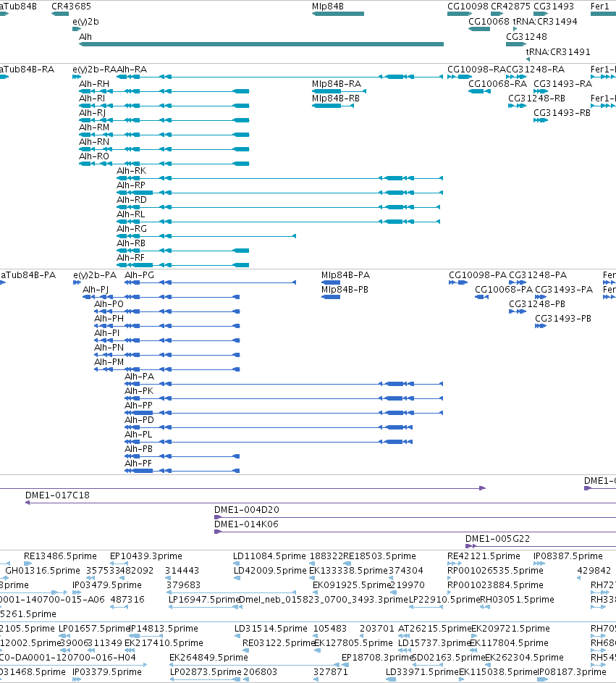
Task: Select the IP08387.5prime EST label
Action: click(568, 556)
